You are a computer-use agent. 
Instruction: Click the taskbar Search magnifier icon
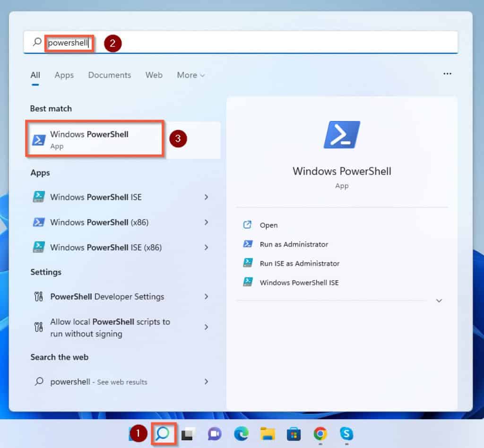163,433
